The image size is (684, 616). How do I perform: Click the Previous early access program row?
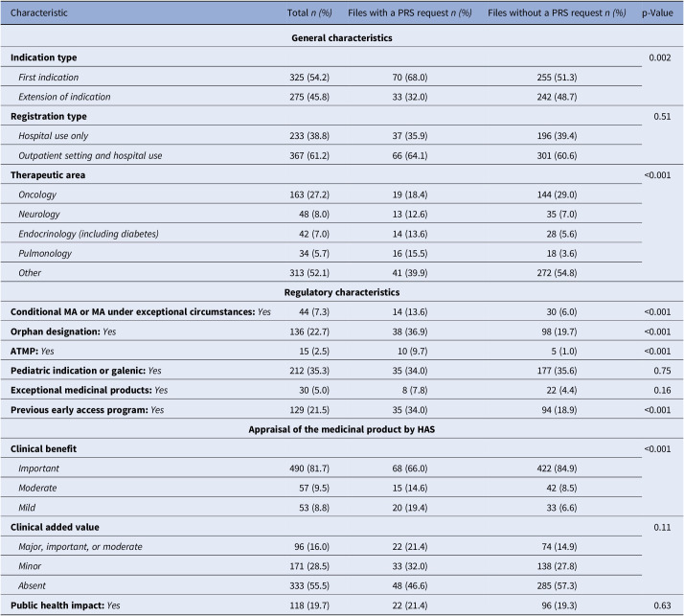(342, 410)
